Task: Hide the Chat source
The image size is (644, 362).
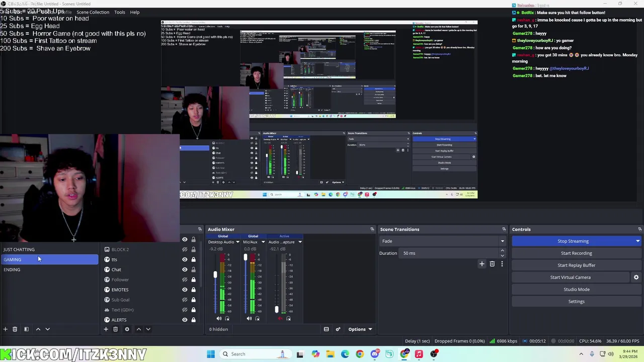Action: tap(185, 269)
